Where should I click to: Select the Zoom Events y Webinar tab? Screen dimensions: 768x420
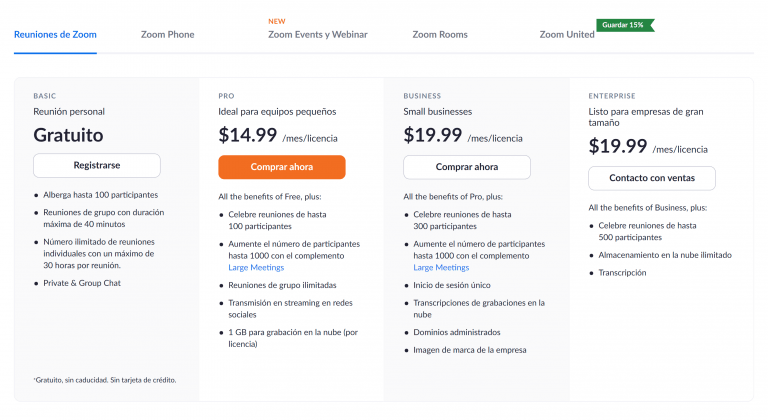tap(317, 35)
